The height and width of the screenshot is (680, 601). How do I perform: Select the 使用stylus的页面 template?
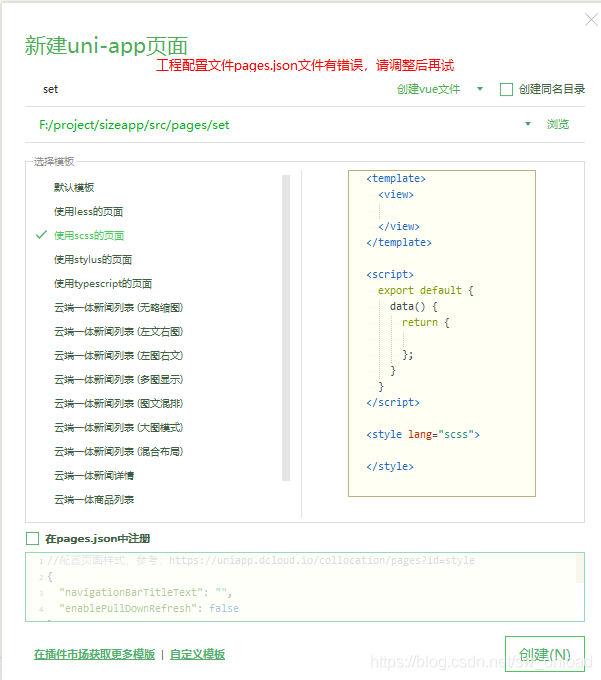pyautogui.click(x=93, y=260)
